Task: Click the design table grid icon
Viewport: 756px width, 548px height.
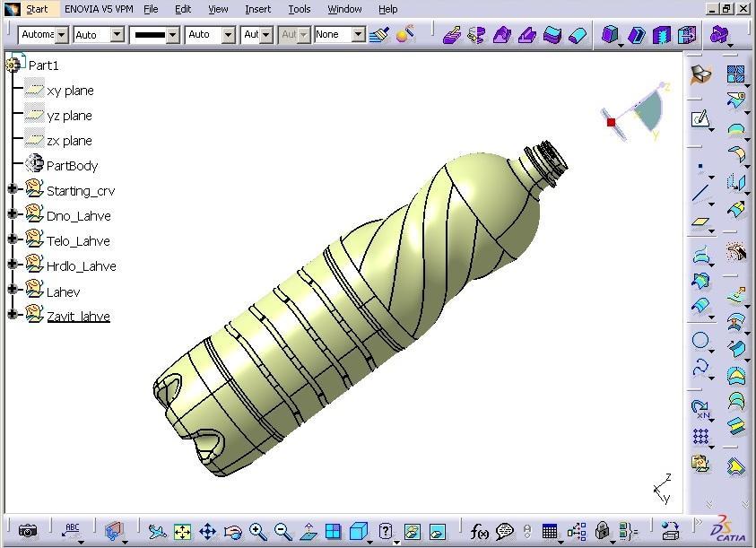Action: click(x=550, y=532)
